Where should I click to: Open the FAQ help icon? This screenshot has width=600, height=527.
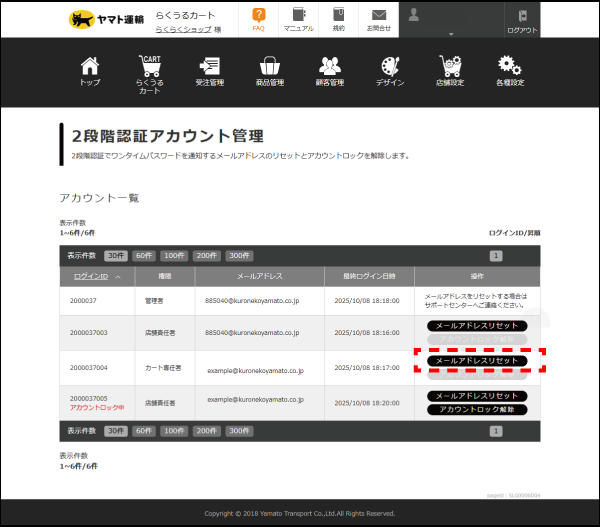(258, 17)
